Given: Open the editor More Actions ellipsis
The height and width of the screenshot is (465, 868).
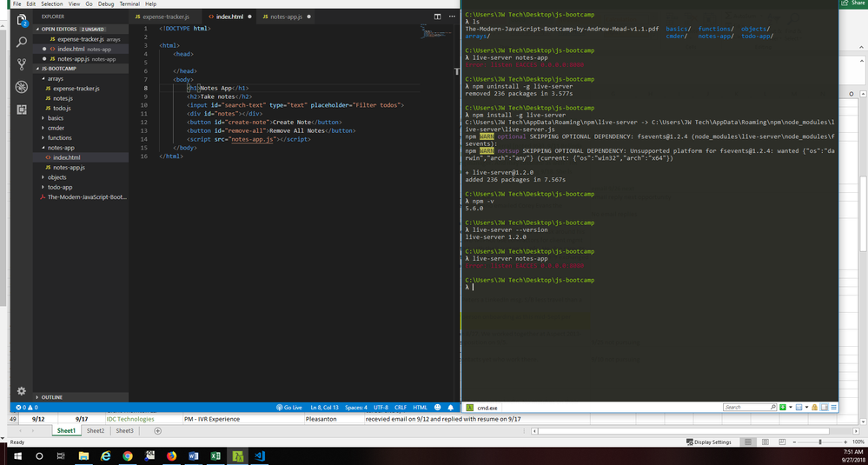Looking at the screenshot, I should point(452,17).
